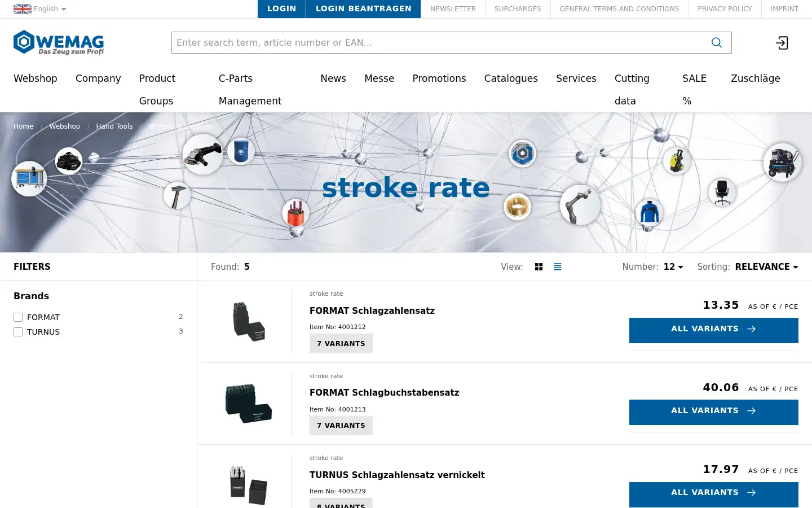Image resolution: width=812 pixels, height=508 pixels.
Task: Check the TURNUS brand filter
Action: coord(18,332)
